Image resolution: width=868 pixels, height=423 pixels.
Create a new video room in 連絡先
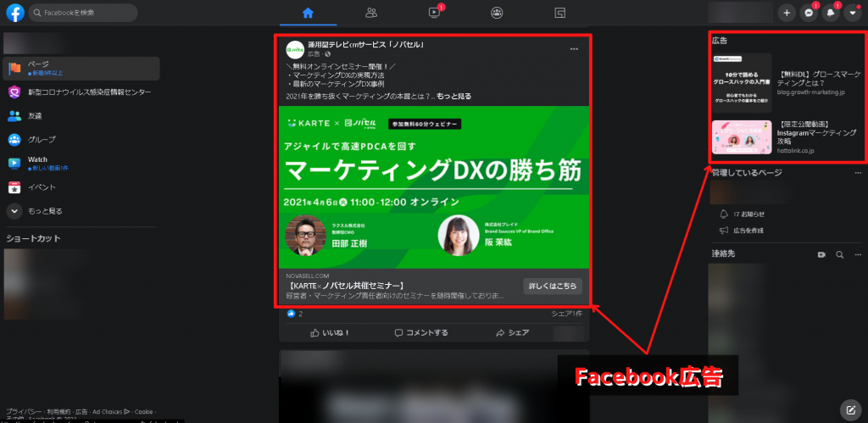click(821, 254)
